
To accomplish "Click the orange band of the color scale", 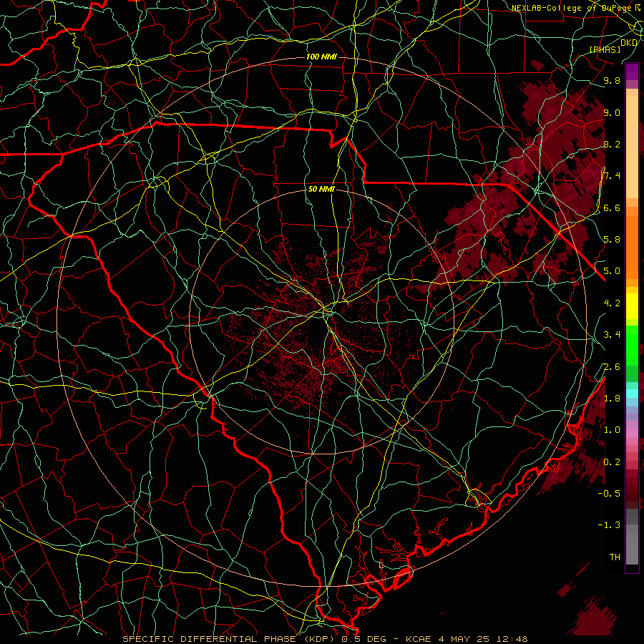I will [x=632, y=246].
